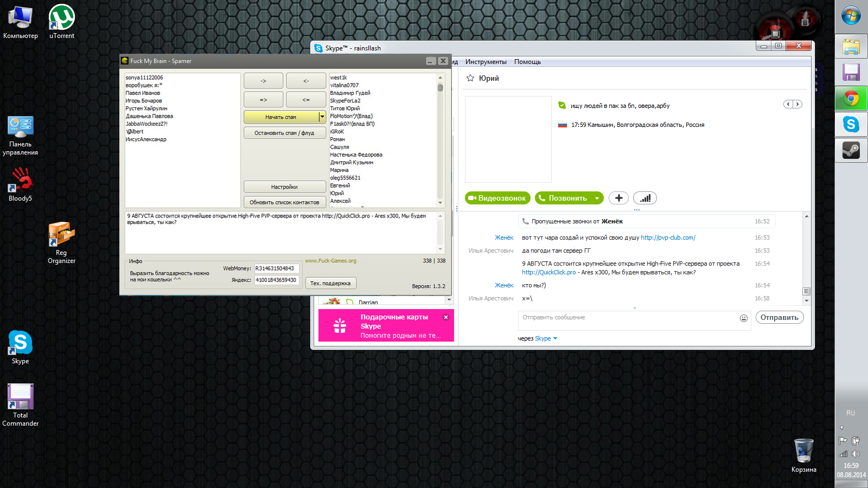Open the Windows Start menu orb

(851, 15)
